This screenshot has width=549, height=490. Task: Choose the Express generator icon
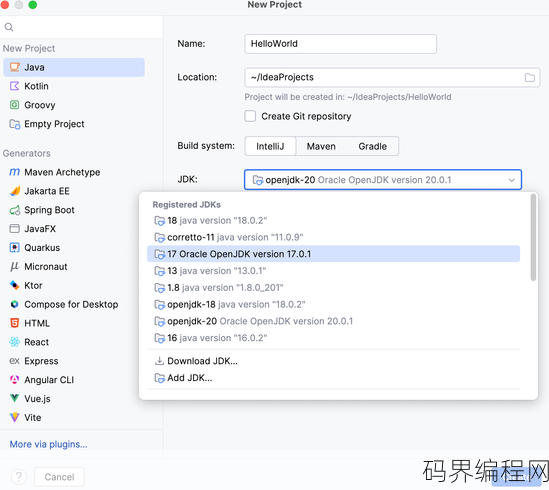point(14,361)
